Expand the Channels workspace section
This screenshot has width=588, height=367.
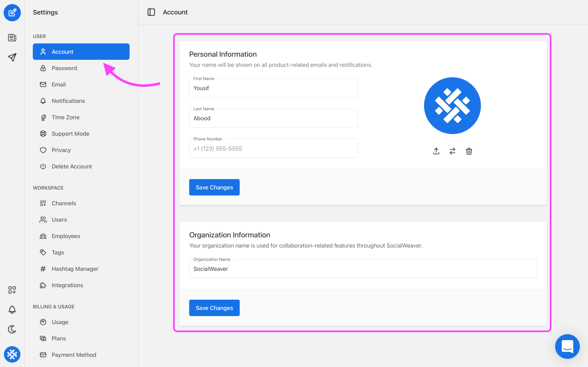[64, 203]
